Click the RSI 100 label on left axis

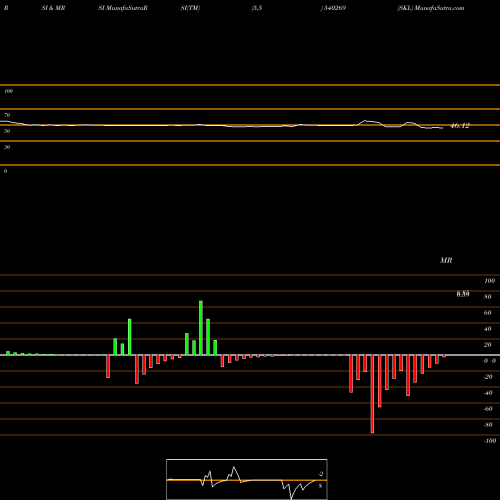pyautogui.click(x=8, y=91)
